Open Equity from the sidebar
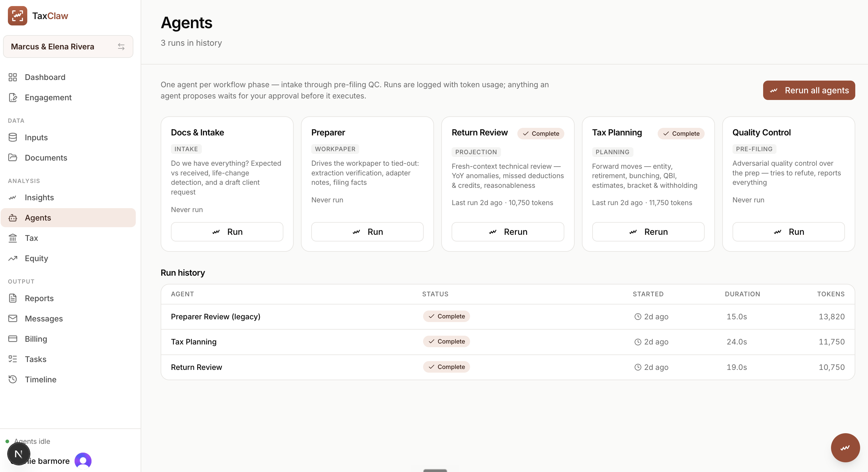 tap(68, 258)
